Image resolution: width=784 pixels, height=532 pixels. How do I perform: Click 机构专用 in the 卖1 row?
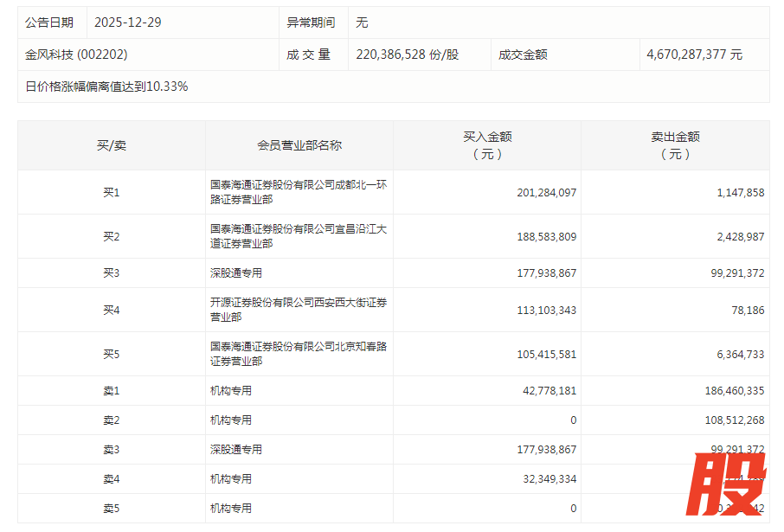(230, 391)
